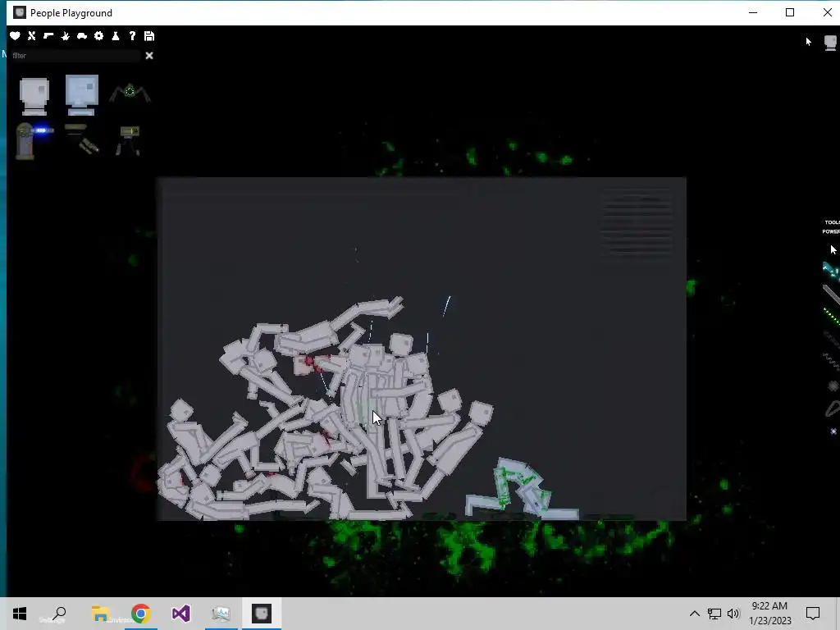The image size is (840, 630).
Task: Select the gray android head item
Action: click(34, 97)
